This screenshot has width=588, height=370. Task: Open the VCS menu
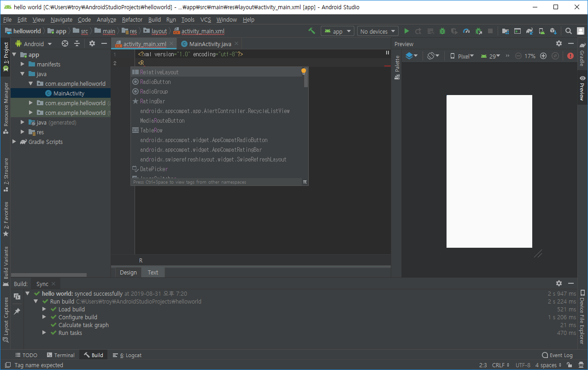206,19
